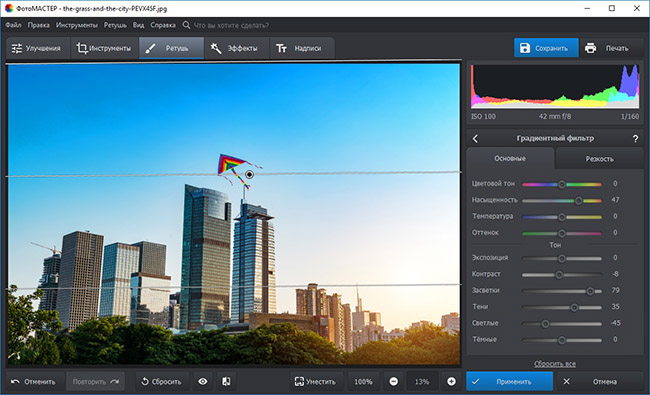Zoom in with the plus icon
The image size is (650, 395).
pos(451,381)
